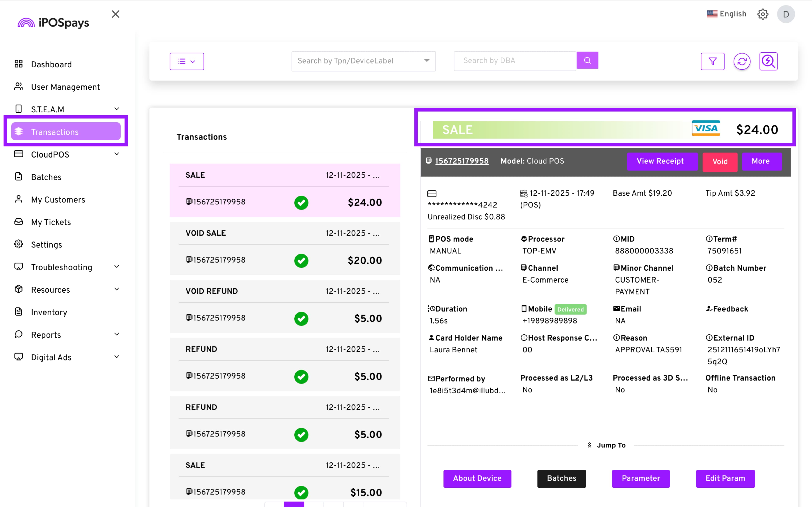Click the View Receipt button

660,161
